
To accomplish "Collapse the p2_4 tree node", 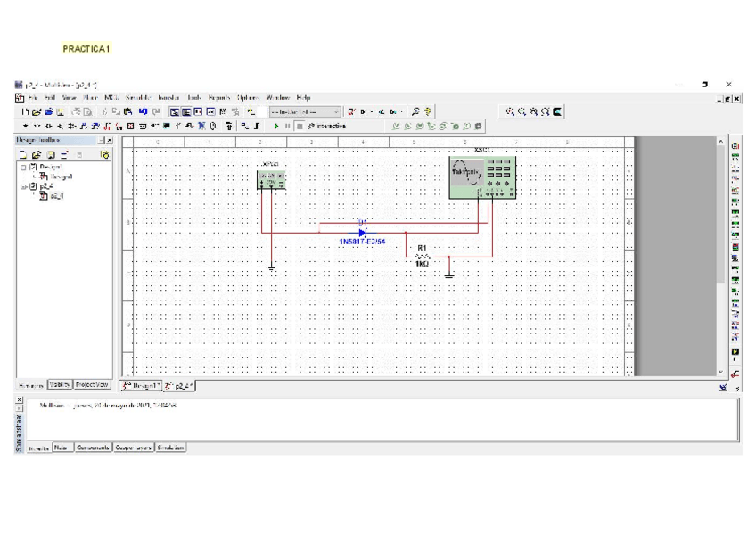I will click(x=22, y=186).
